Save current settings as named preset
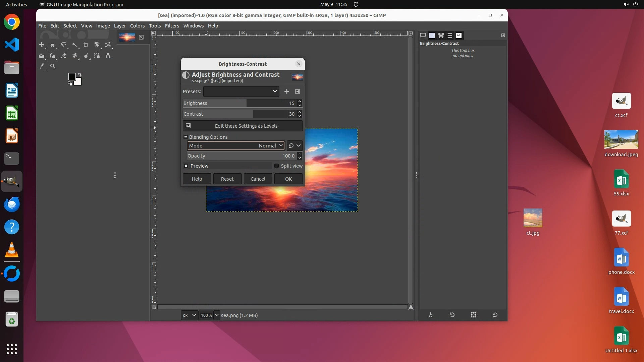Screen dimensions: 644x362 (286, 92)
